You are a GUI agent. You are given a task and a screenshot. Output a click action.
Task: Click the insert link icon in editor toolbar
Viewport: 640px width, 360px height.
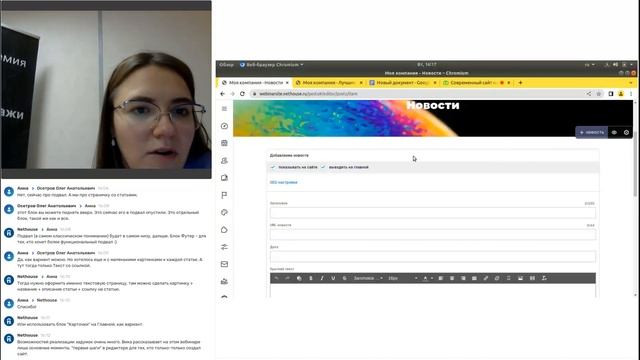pyautogui.click(x=486, y=278)
